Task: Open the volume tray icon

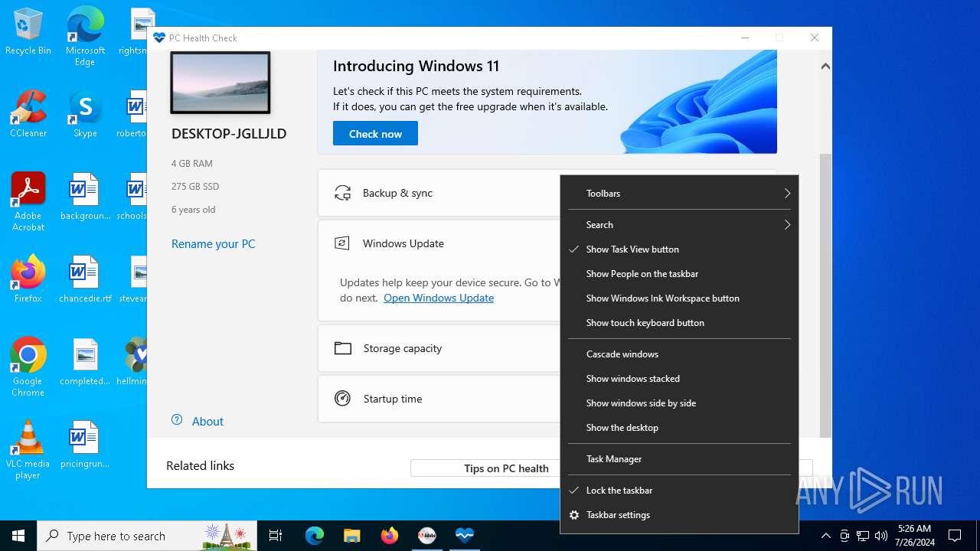Action: pos(881,536)
